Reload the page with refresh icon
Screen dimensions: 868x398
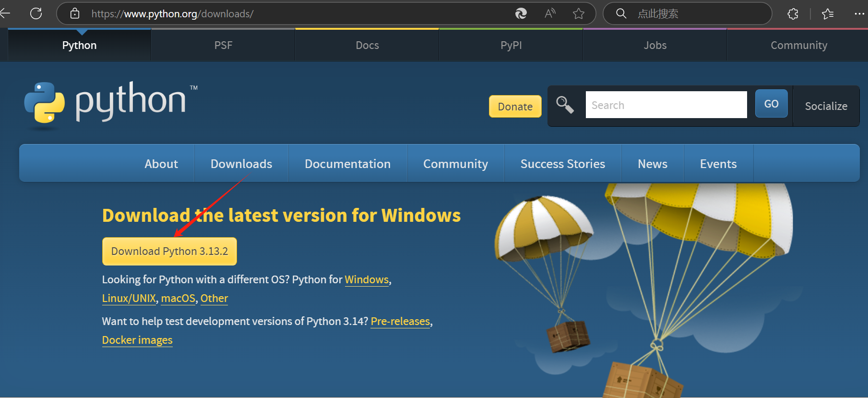[x=36, y=13]
